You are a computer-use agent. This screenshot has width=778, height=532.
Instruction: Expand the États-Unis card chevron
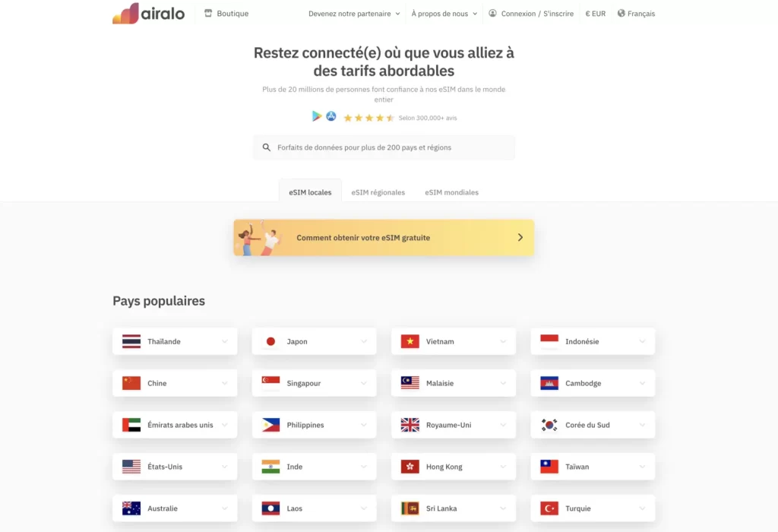[x=225, y=467]
